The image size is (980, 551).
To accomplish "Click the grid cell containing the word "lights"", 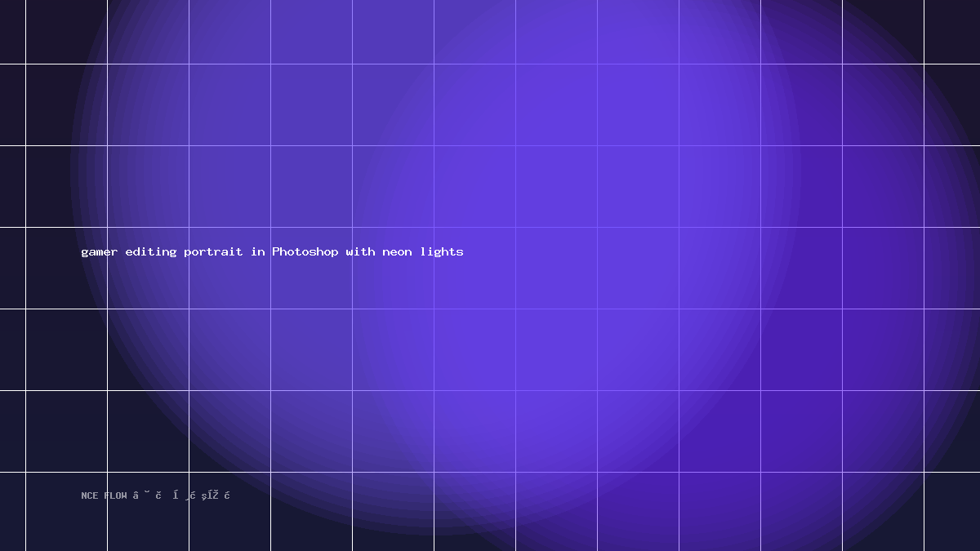I will tap(474, 268).
